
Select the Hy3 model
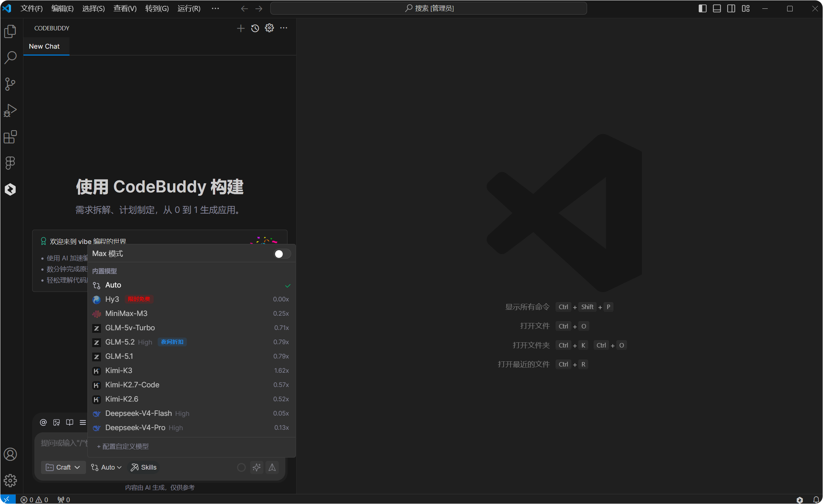coord(192,300)
